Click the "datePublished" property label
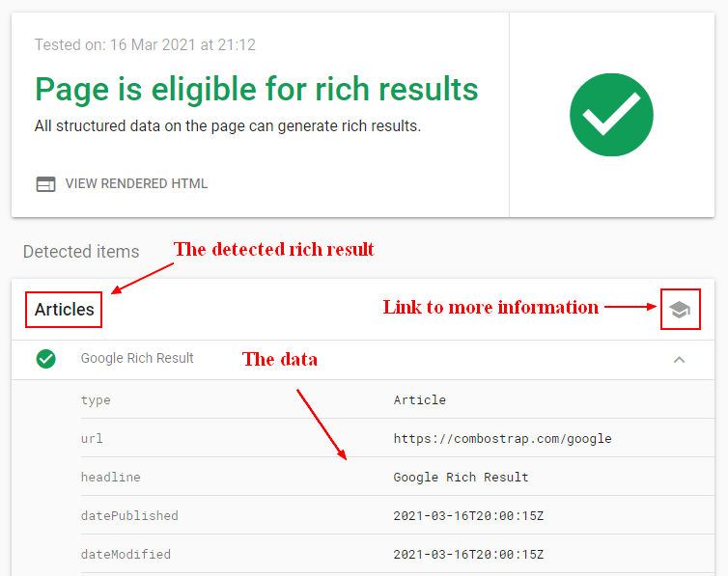This screenshot has width=728, height=576. (129, 515)
